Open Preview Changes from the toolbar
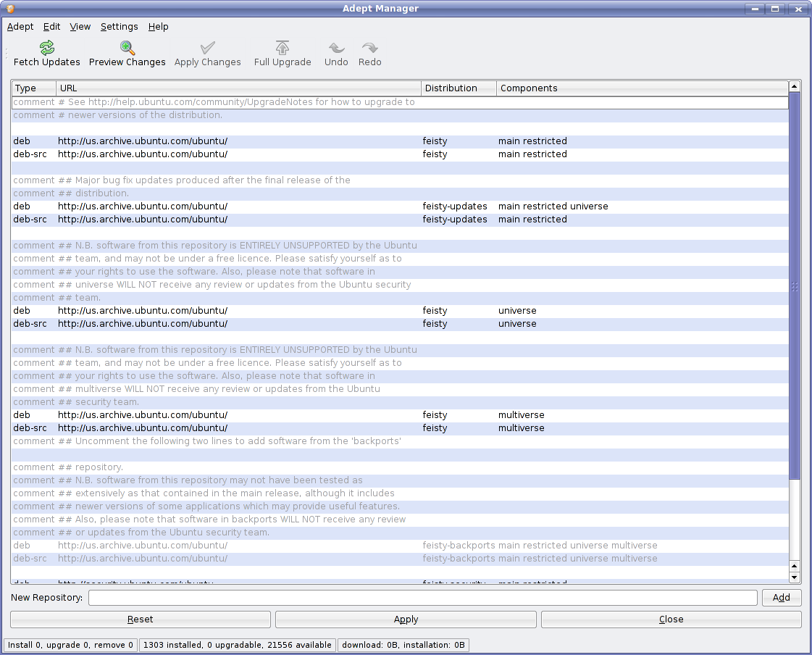 (x=127, y=49)
